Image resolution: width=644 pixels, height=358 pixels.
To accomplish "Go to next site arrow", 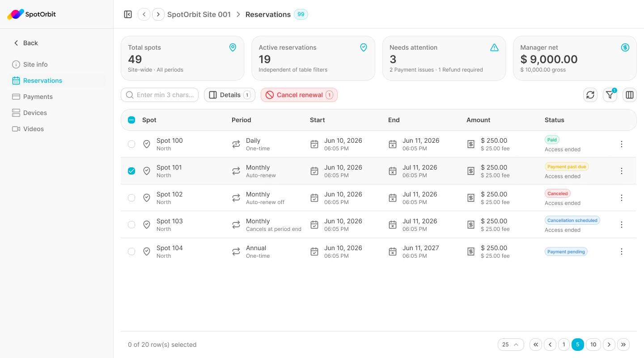I will 158,14.
